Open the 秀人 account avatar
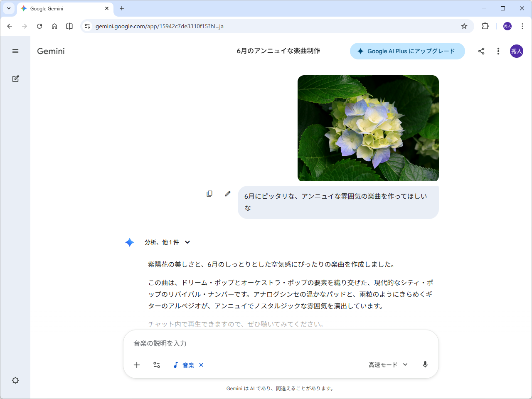This screenshot has width=532, height=399. coord(516,51)
